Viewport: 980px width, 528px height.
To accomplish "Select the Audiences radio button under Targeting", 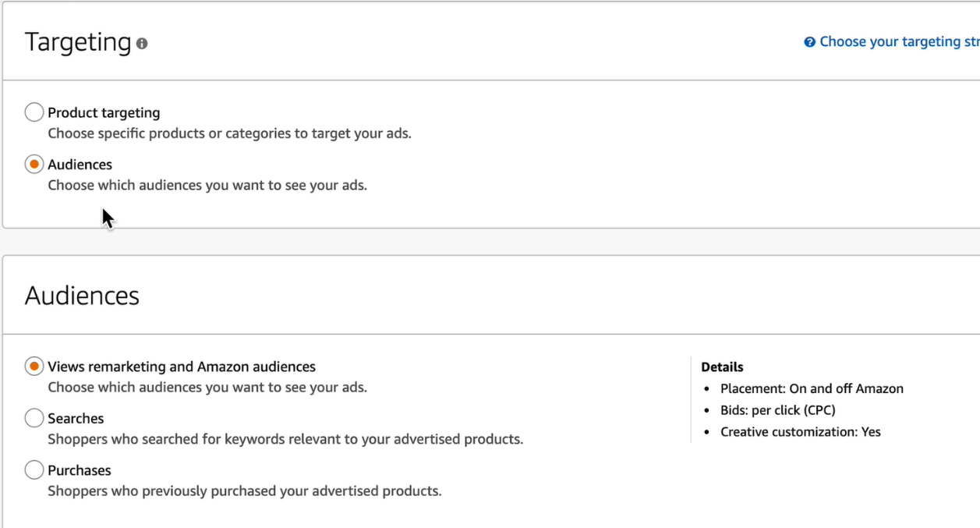I will click(x=34, y=165).
